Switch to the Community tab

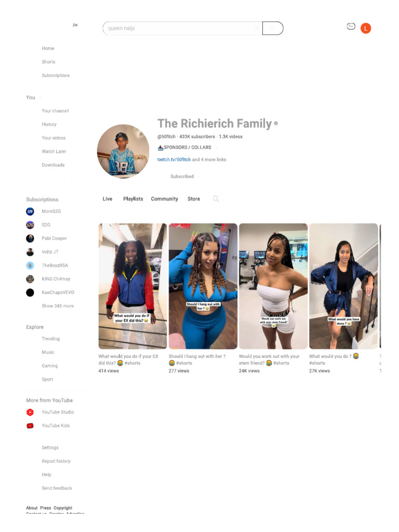[x=165, y=199]
